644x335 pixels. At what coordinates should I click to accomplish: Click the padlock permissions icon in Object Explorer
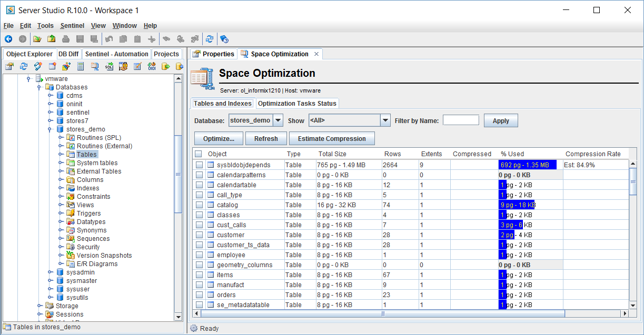coord(123,66)
